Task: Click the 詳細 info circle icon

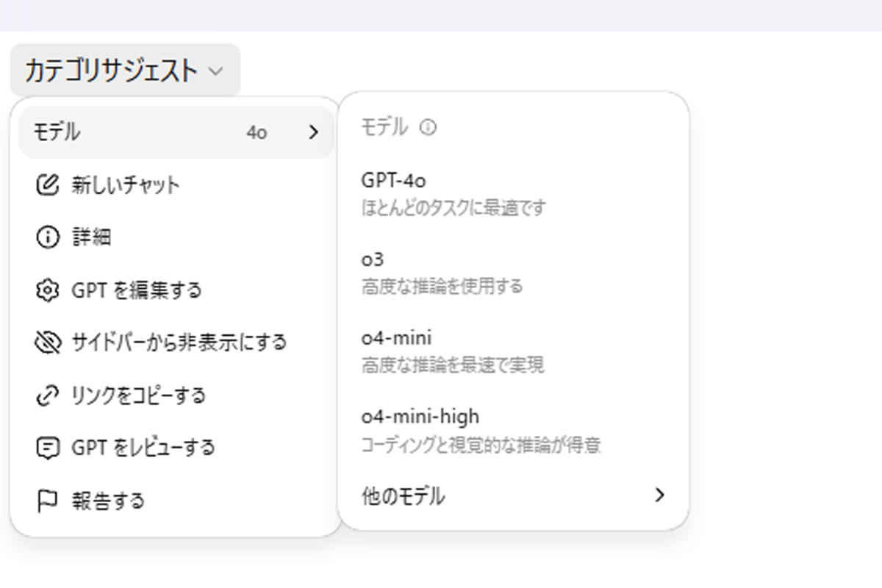Action: 47,237
